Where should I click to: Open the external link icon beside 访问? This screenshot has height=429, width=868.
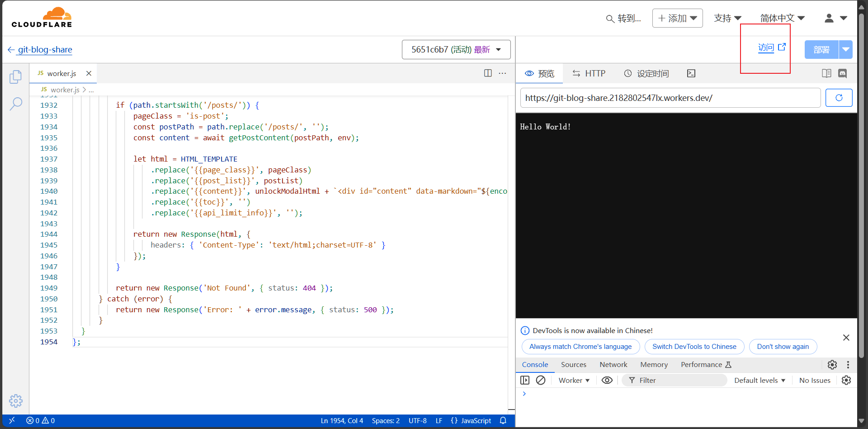(x=782, y=47)
